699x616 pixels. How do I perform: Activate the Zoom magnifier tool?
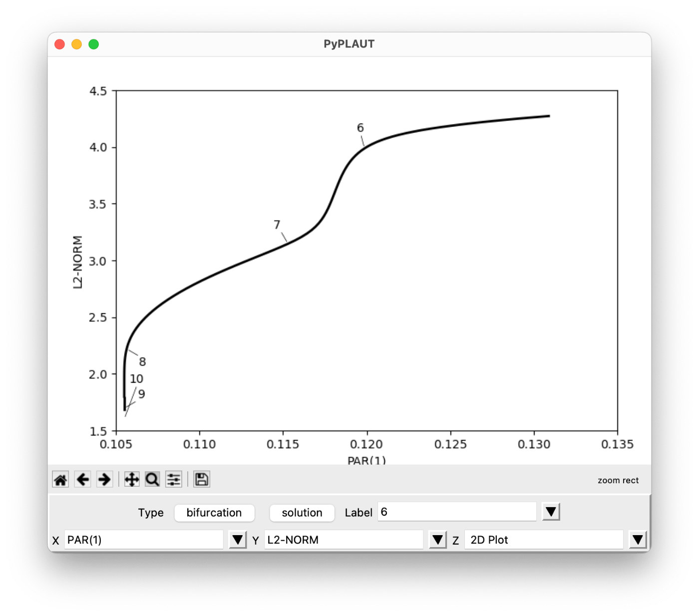(x=152, y=480)
